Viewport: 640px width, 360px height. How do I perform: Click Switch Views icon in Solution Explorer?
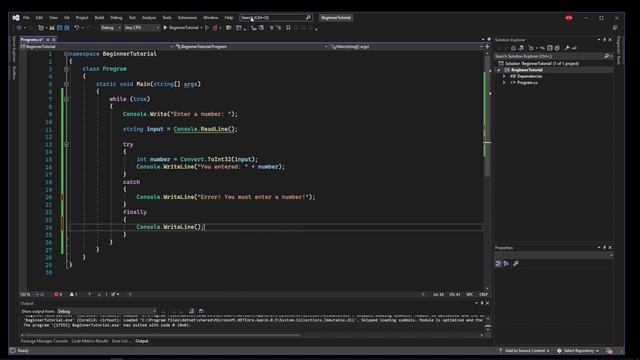[x=521, y=48]
